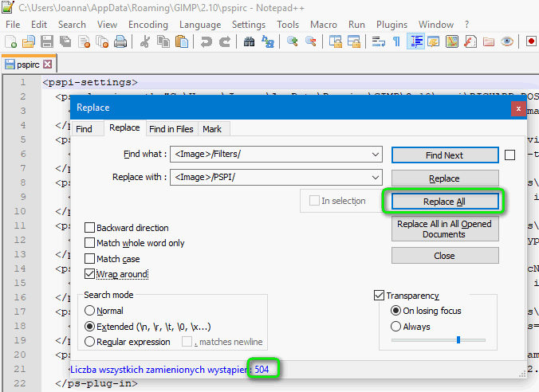
Task: Click the Save All toolbar icon
Action: click(65, 42)
